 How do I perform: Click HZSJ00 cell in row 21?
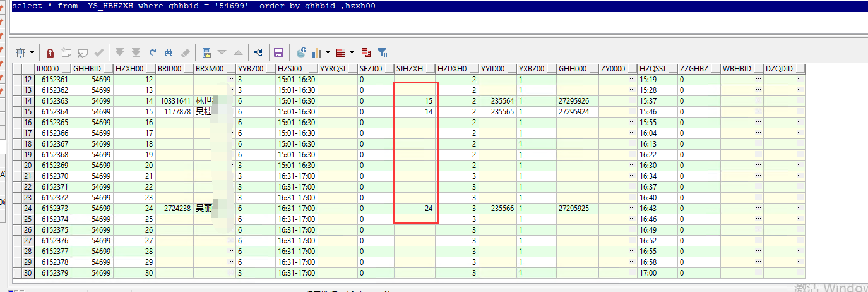296,176
